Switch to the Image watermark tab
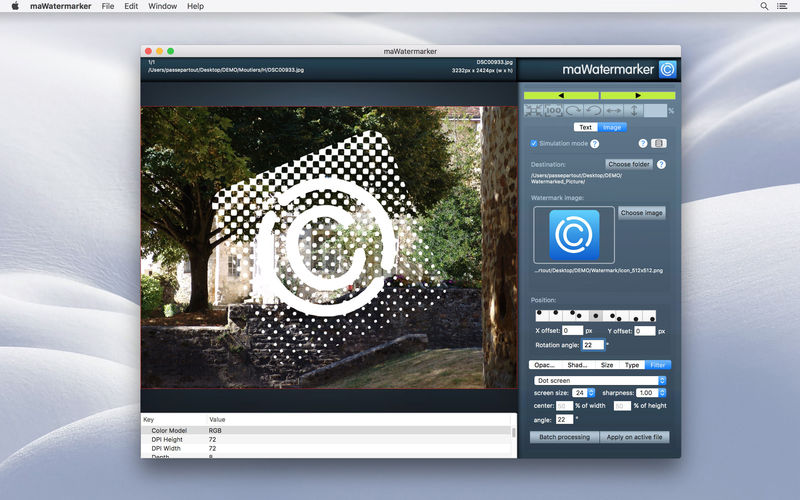This screenshot has height=500, width=800. point(612,127)
